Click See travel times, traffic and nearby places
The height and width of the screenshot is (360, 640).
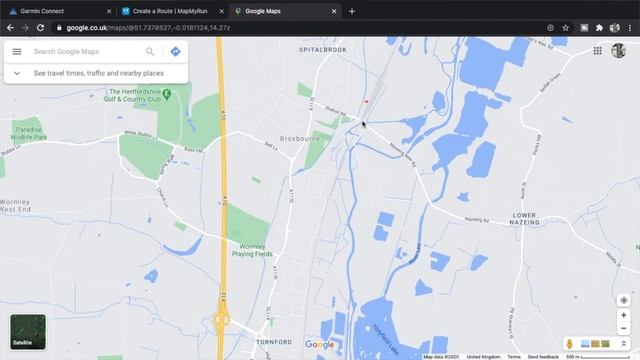coord(98,73)
